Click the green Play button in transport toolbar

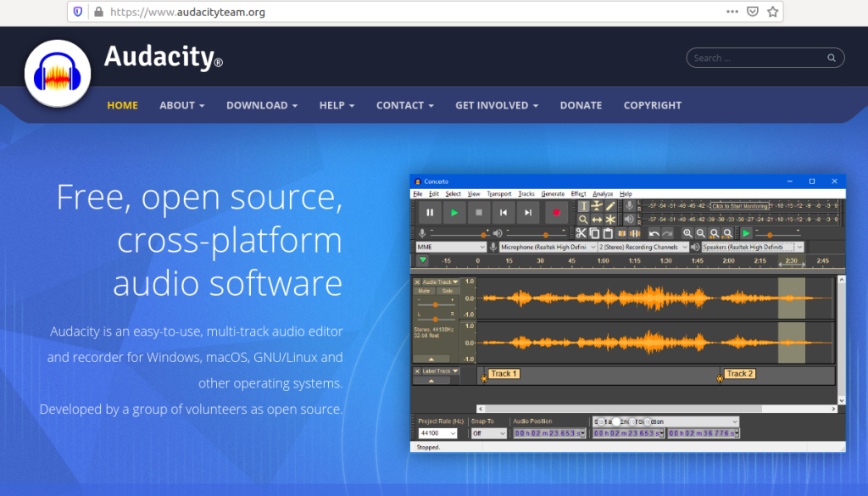coord(454,213)
